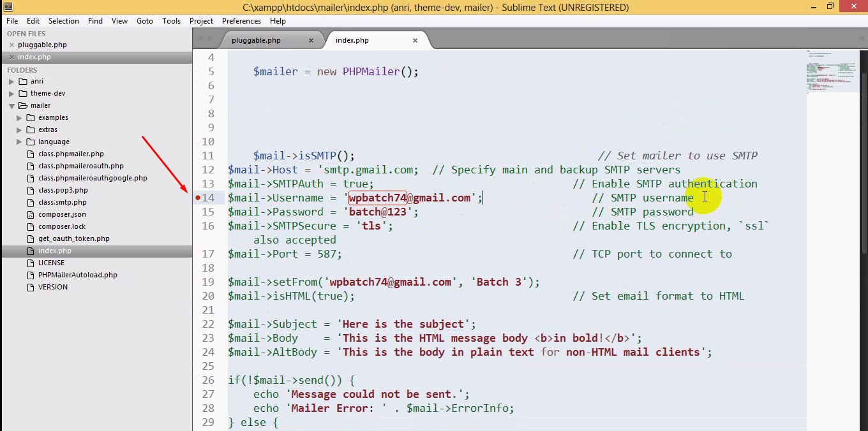Click the class.smtp.php file icon
This screenshot has width=868, height=431.
pos(31,203)
